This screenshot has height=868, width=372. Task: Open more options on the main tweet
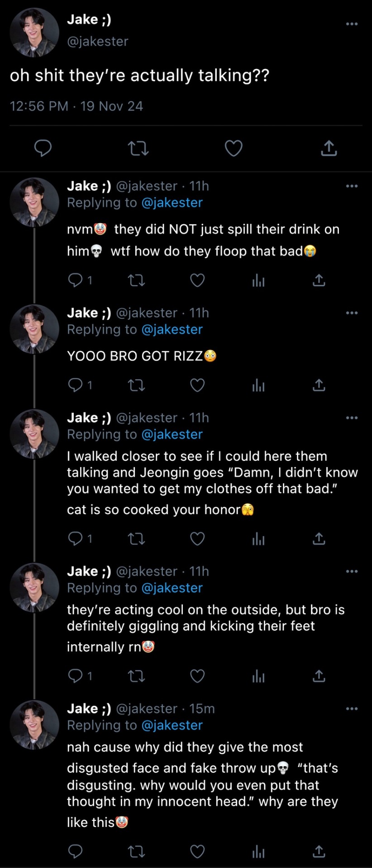pos(352,24)
